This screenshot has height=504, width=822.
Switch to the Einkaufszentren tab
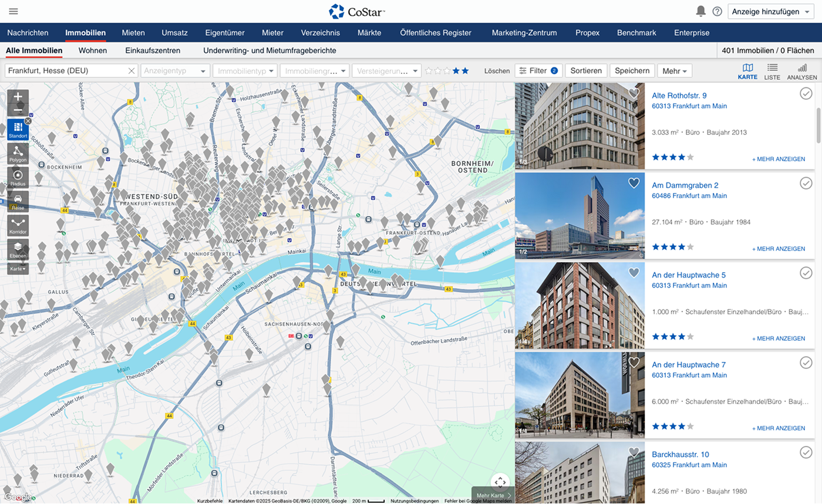pos(153,50)
